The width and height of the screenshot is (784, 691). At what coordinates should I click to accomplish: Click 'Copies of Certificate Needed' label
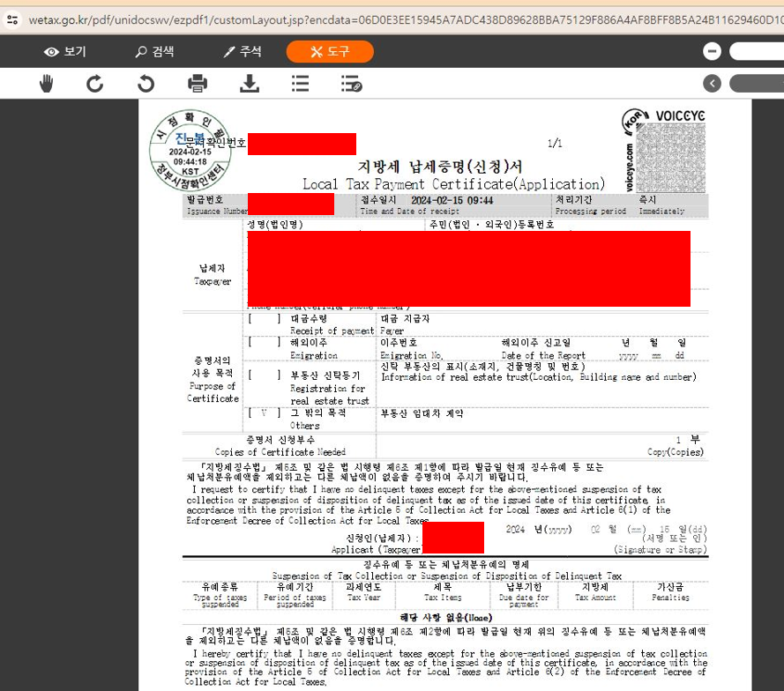coord(280,451)
